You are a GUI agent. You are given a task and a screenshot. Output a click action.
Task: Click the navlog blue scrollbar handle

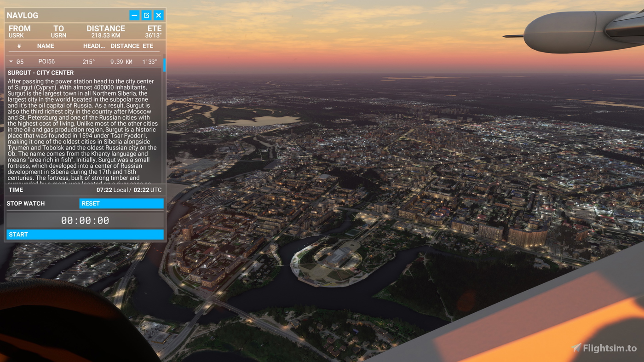pyautogui.click(x=164, y=64)
